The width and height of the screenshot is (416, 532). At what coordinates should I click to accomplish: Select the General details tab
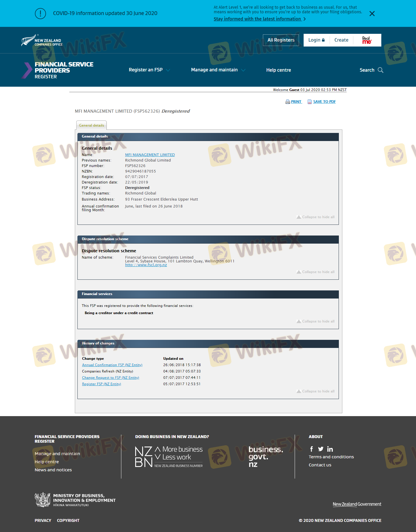pos(92,125)
